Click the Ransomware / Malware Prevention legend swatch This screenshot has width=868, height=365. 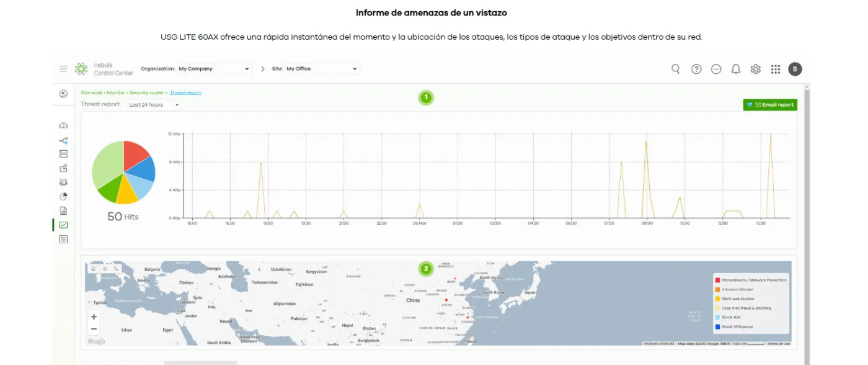coord(717,280)
